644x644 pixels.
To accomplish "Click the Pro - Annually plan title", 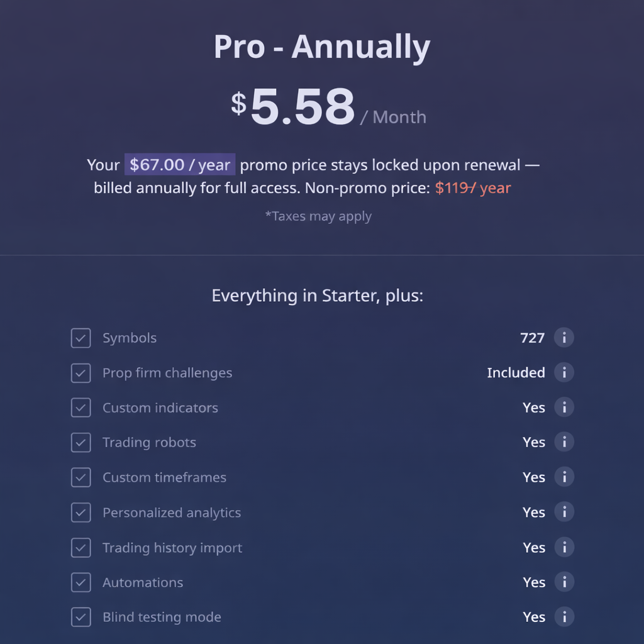I will click(x=322, y=46).
